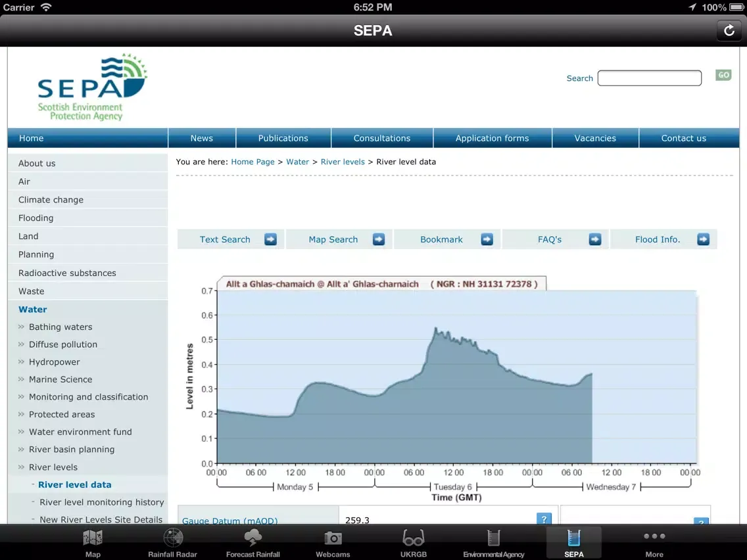Open the Planning sidebar section
Image resolution: width=747 pixels, height=560 pixels.
[x=87, y=254]
